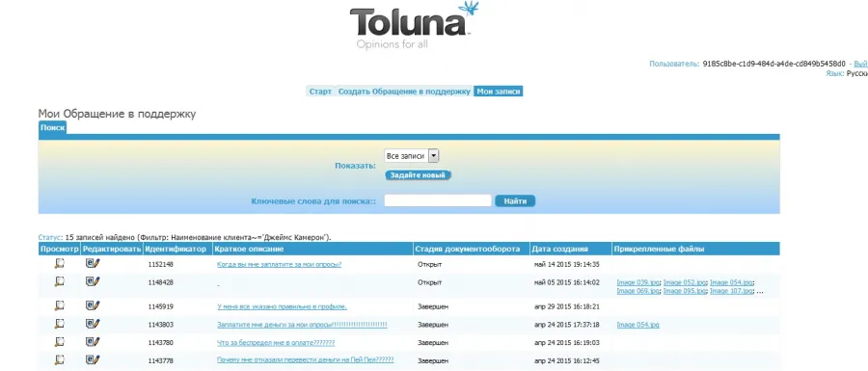Viewport: 868px width, 371px height.
Task: Open view icon for ticket 1152148
Action: 59,264
